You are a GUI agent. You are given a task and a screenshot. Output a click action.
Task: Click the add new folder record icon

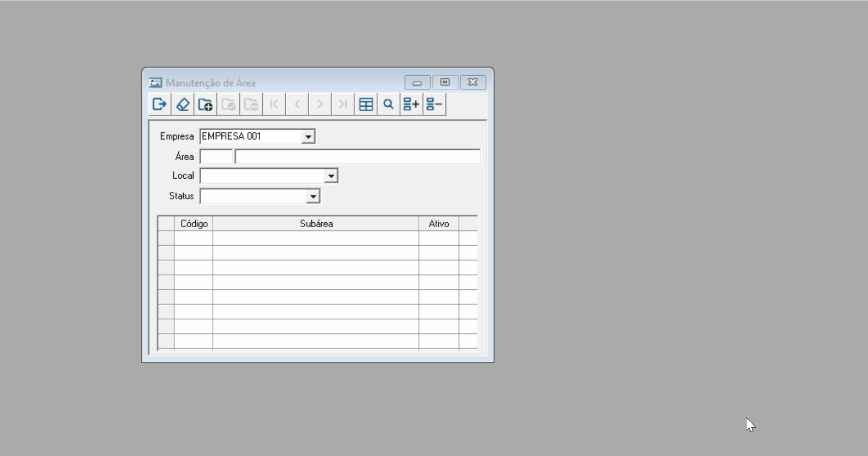(x=206, y=104)
